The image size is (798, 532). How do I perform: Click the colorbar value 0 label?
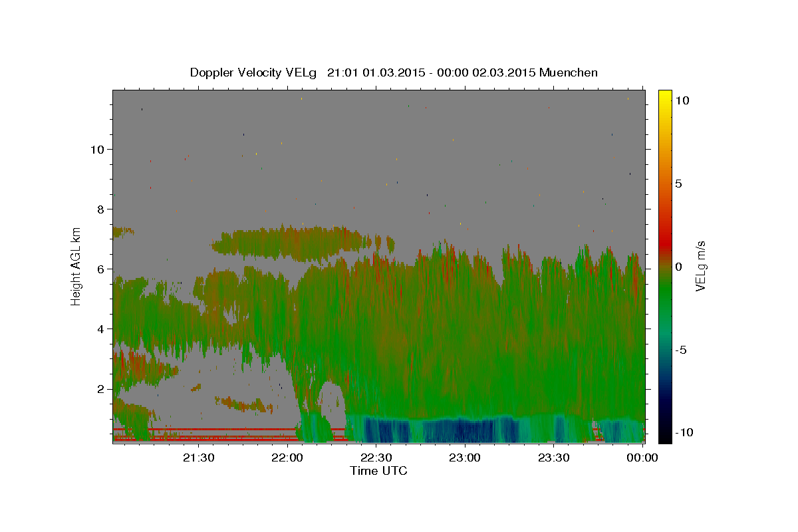[678, 267]
